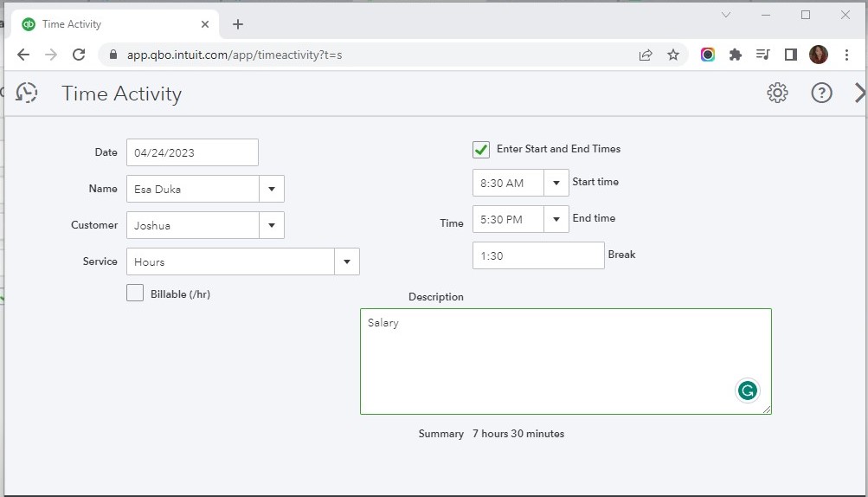
Task: Toggle the browser side panel icon
Action: point(790,55)
